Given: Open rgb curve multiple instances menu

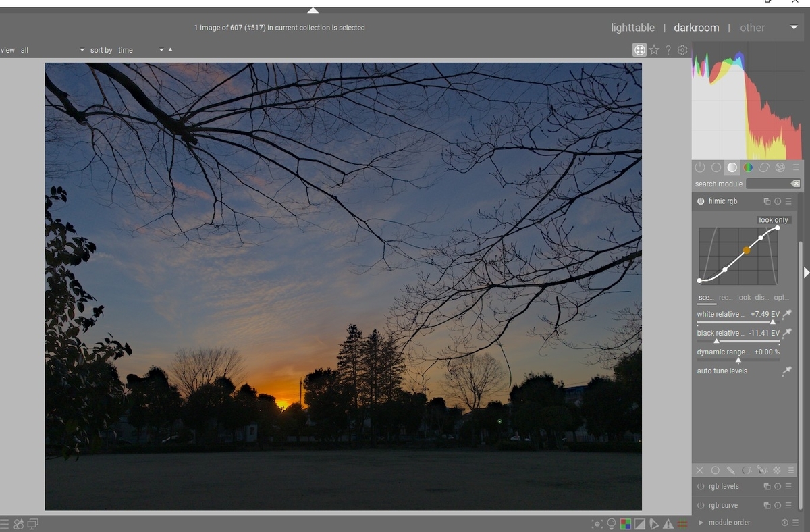Looking at the screenshot, I should 767,506.
